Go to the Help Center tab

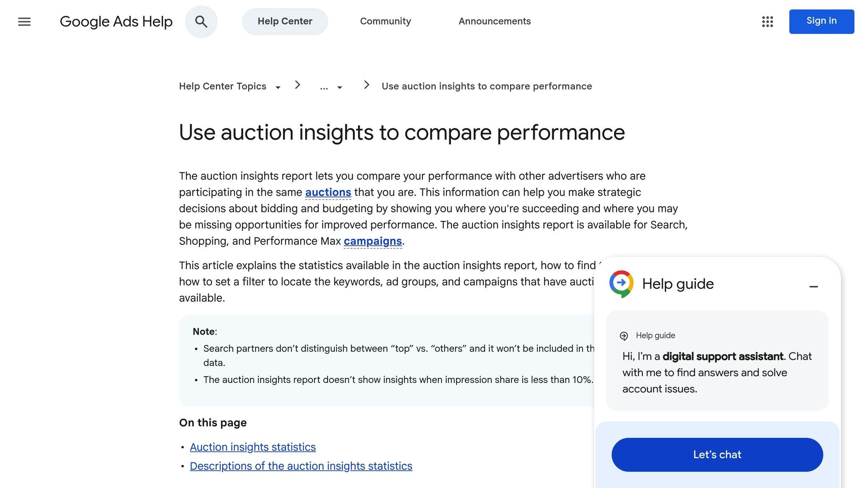[x=285, y=21]
